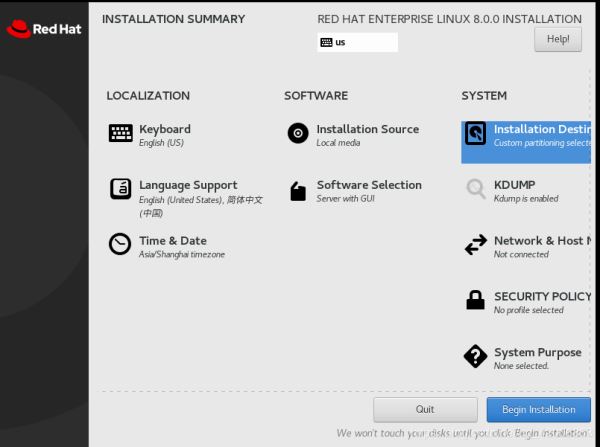Select the Installation Destination disk icon

click(x=476, y=134)
